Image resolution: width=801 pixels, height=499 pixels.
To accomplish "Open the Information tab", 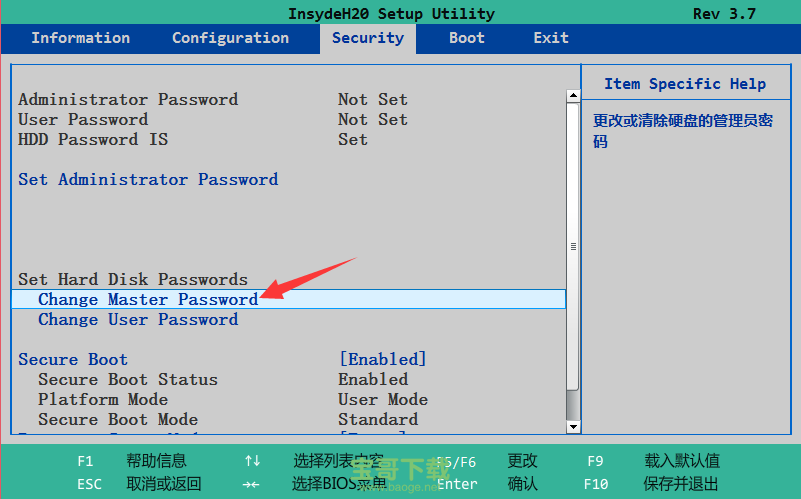I will [80, 38].
